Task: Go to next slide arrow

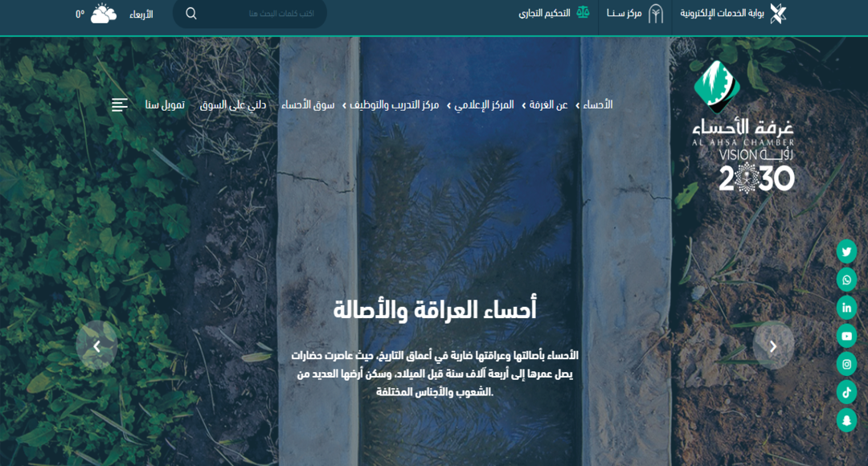Action: (x=773, y=346)
